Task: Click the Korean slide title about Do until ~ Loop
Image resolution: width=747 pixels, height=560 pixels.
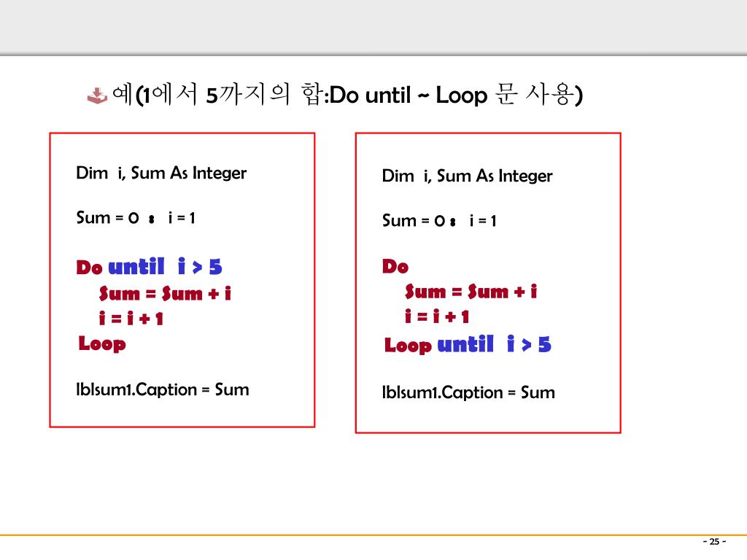Action: click(347, 94)
